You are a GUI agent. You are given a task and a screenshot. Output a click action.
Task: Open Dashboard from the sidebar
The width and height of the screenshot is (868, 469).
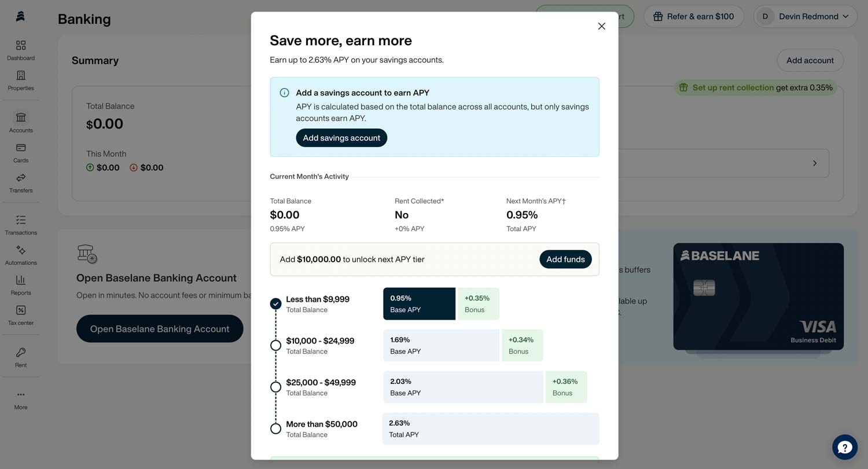pos(21,50)
